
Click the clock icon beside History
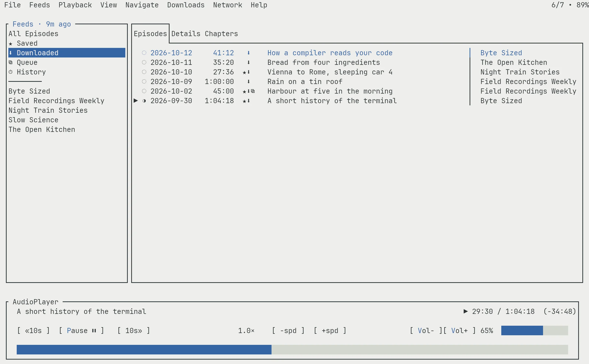pyautogui.click(x=11, y=72)
